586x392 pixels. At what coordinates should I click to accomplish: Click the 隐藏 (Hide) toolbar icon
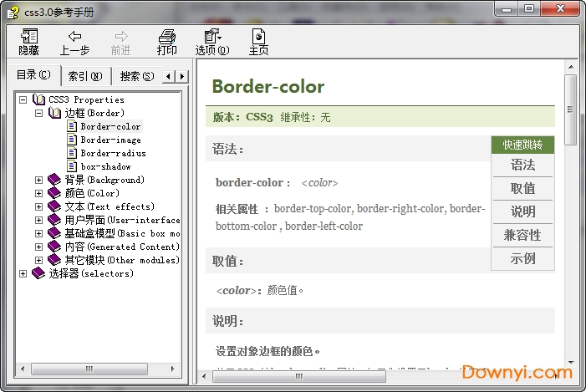29,36
